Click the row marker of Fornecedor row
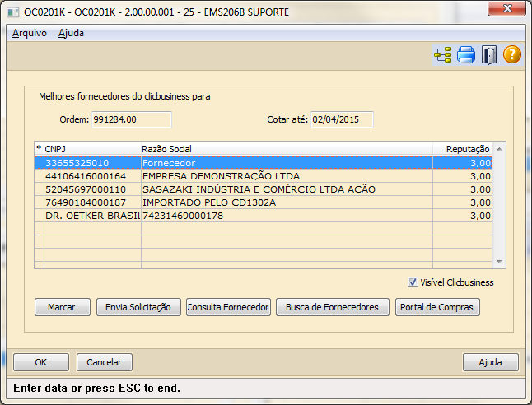 (39, 163)
